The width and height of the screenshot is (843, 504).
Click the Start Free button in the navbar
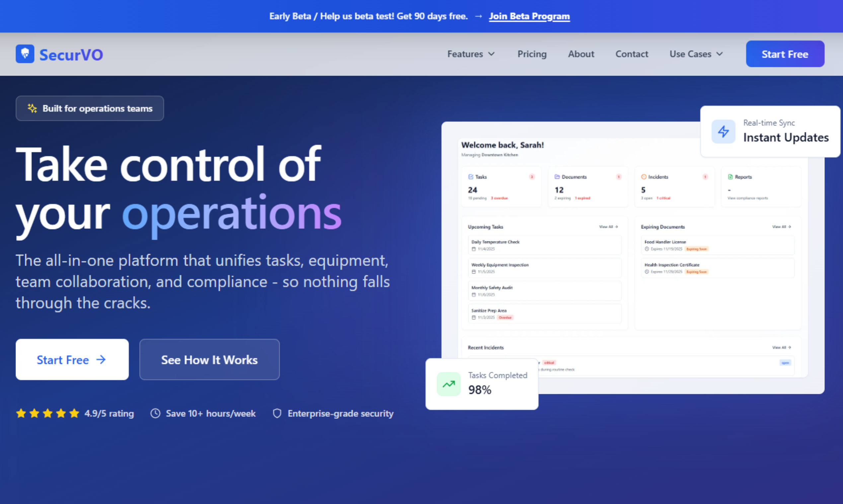(x=785, y=54)
